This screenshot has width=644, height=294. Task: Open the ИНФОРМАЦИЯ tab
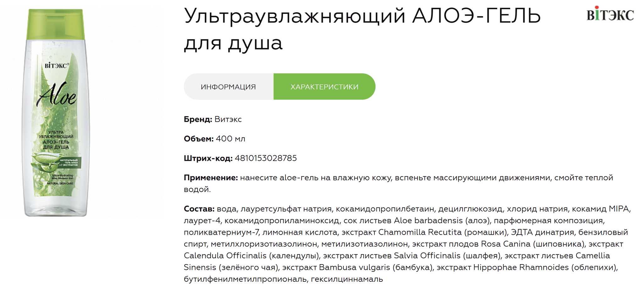[229, 87]
